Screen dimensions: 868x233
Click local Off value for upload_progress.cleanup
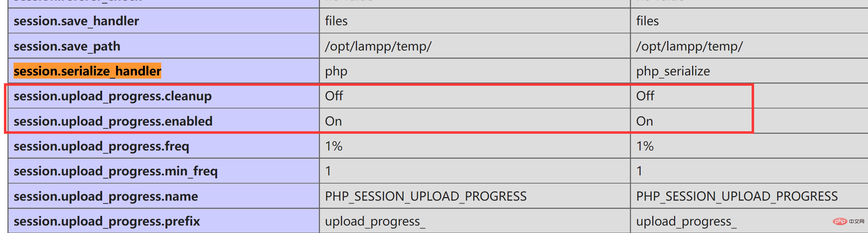click(x=334, y=96)
